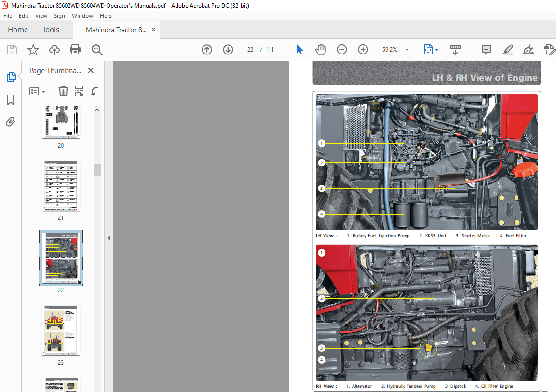Select the page 23 thumbnail
The width and height of the screenshot is (556, 392).
61,331
